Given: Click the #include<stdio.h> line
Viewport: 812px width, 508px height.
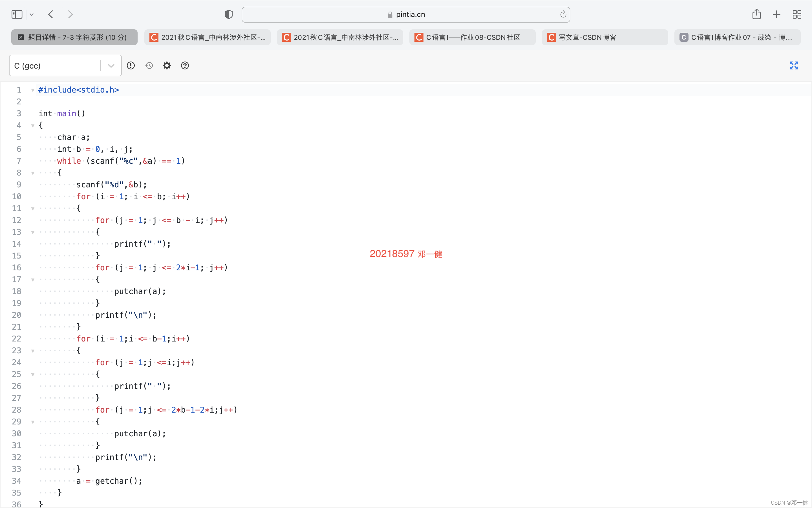Looking at the screenshot, I should pyautogui.click(x=78, y=90).
